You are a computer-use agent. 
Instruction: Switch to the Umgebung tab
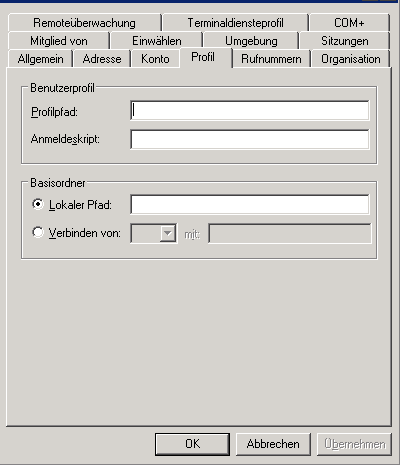[x=251, y=41]
